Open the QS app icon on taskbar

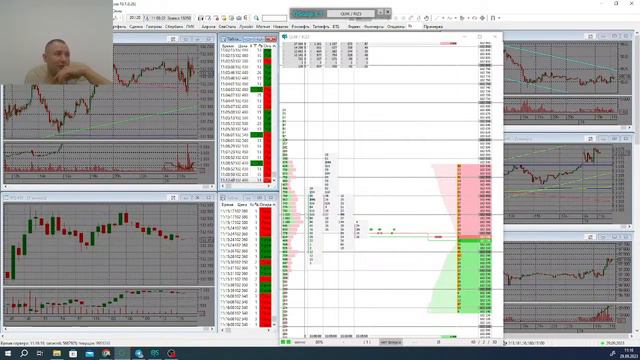click(x=155, y=353)
